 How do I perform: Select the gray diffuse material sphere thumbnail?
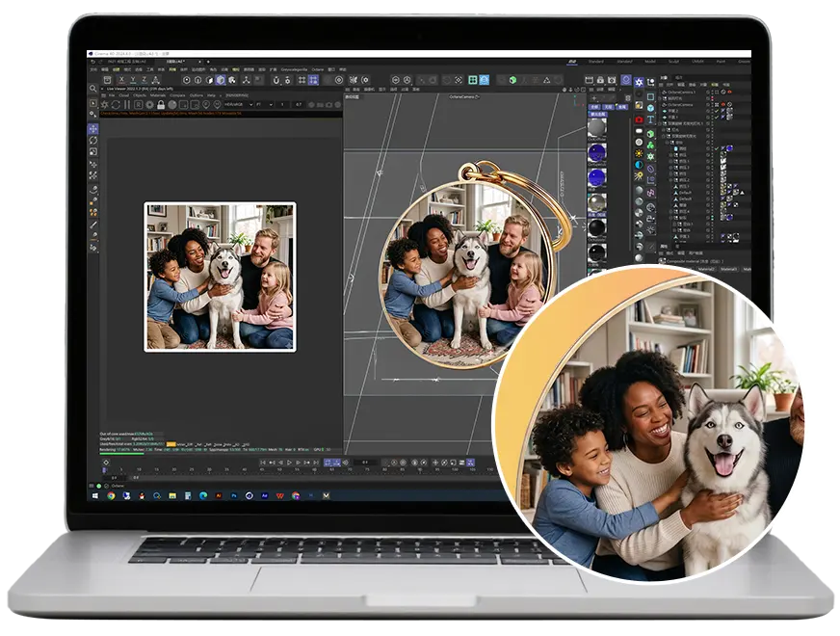(597, 127)
